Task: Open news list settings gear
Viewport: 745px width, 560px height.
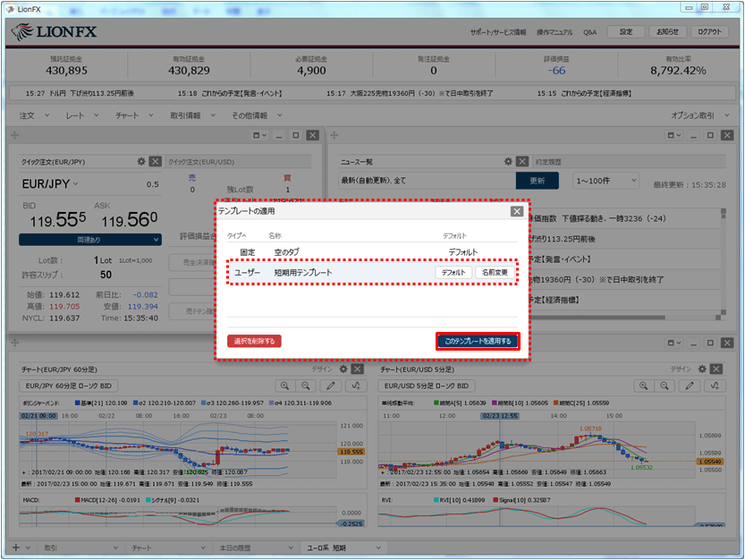Action: click(x=508, y=162)
